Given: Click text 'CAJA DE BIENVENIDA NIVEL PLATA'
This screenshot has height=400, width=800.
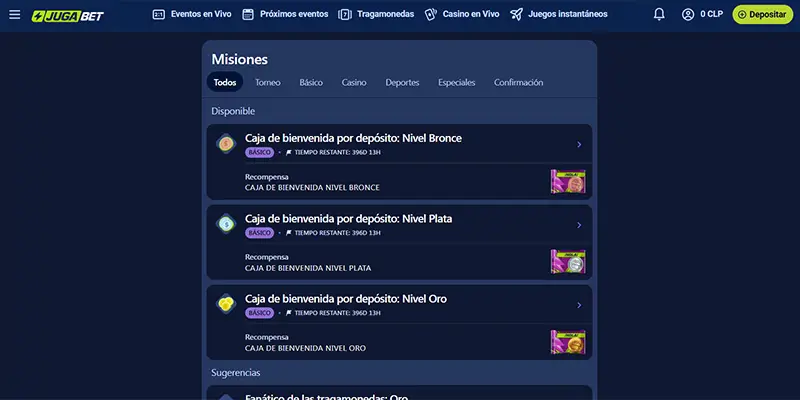Looking at the screenshot, I should click(308, 268).
